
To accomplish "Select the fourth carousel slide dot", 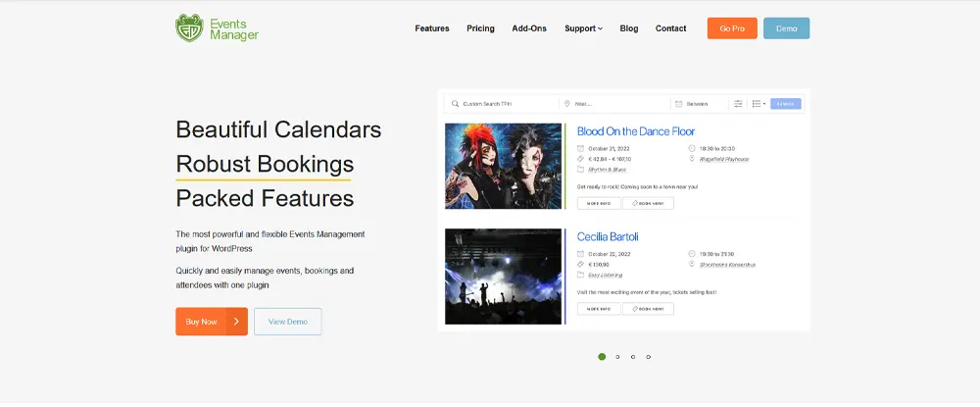I will pos(649,357).
